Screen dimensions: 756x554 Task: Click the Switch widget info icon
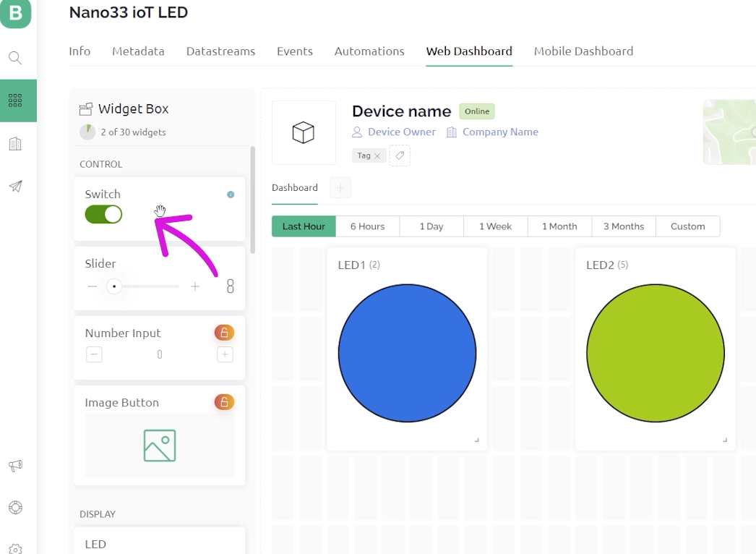(x=231, y=195)
